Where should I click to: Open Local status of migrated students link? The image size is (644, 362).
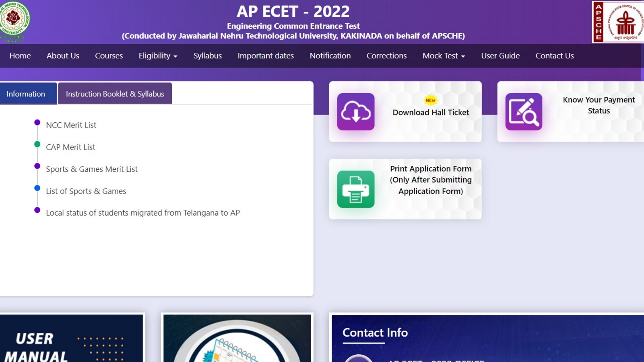[x=143, y=213]
